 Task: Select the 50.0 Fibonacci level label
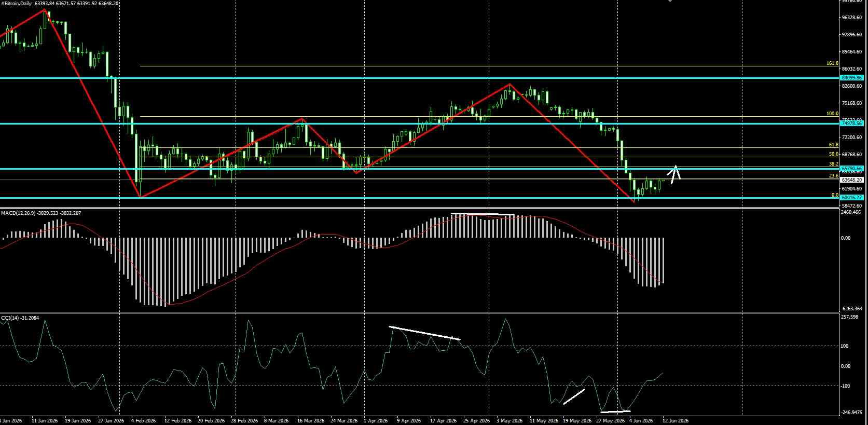point(834,154)
